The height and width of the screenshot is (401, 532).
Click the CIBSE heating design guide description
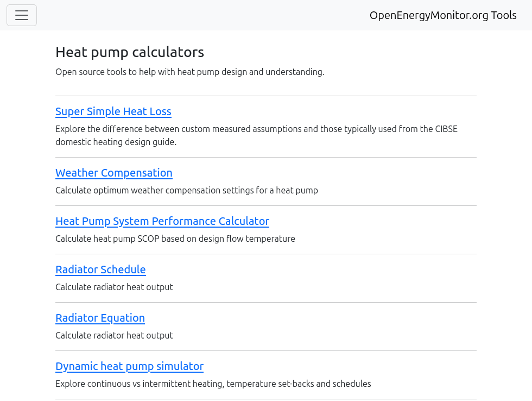pos(256,135)
